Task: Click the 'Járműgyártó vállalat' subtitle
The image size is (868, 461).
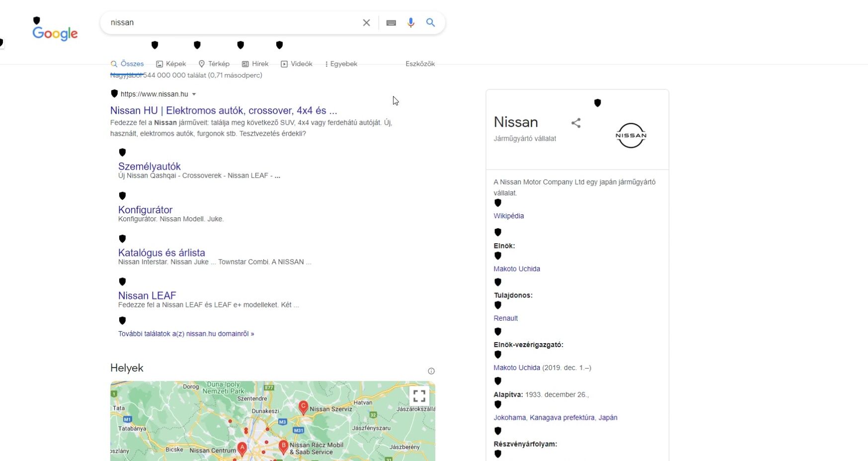Action: coord(525,139)
